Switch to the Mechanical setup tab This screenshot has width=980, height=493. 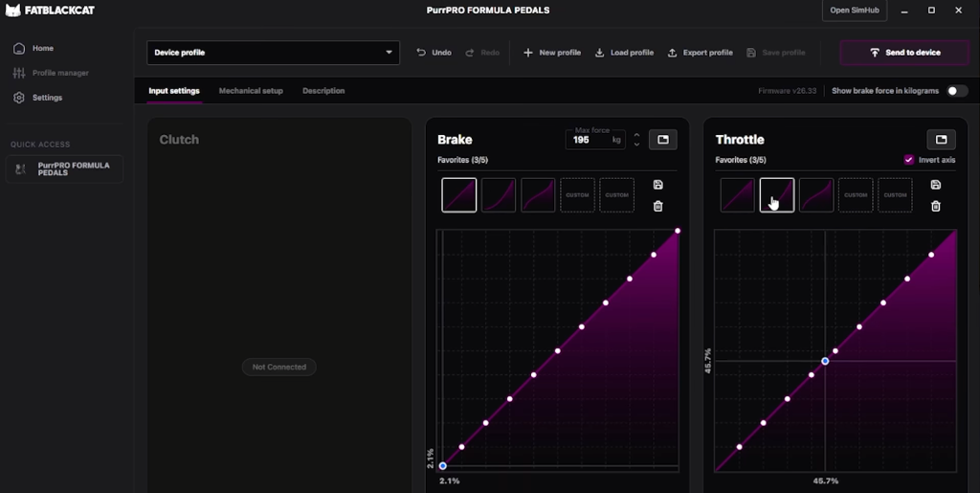click(251, 91)
